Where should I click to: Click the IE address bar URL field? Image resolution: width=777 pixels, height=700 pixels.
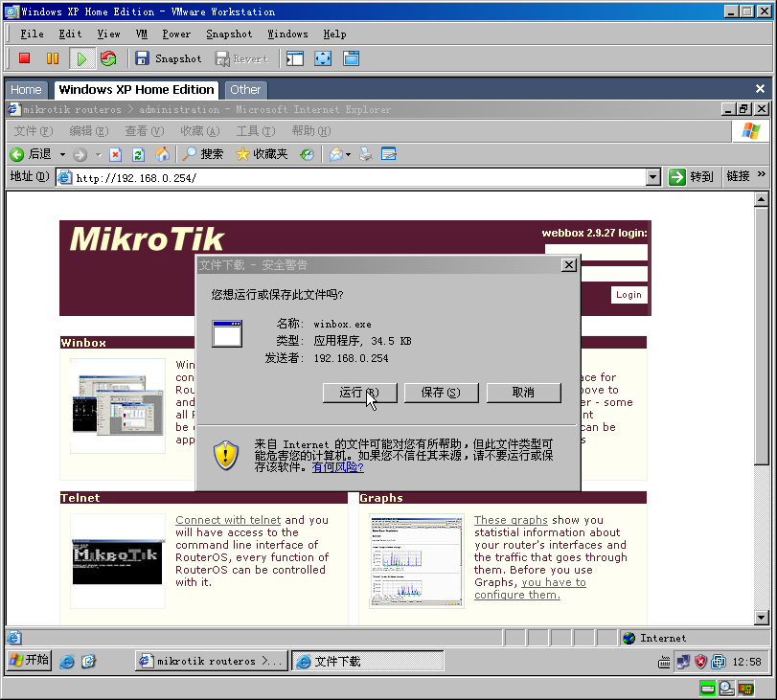(352, 178)
